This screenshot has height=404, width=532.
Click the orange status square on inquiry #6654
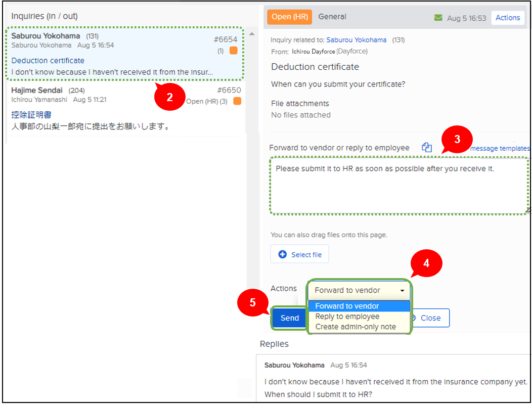pos(233,51)
